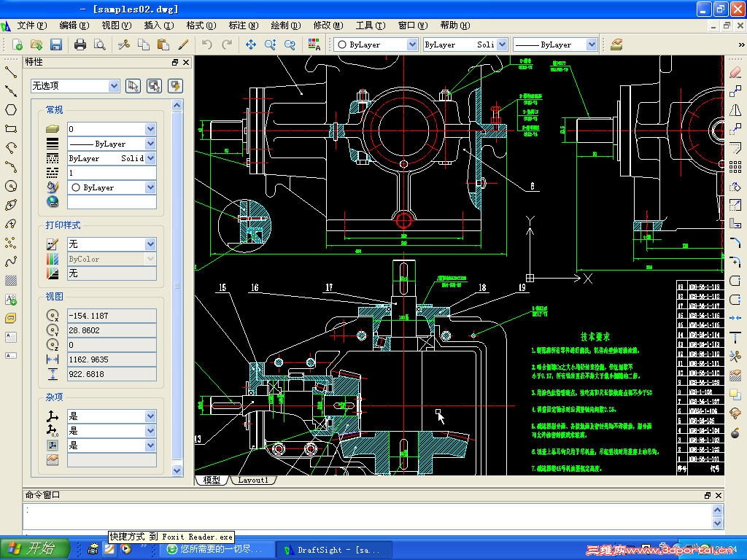Screen dimensions: 747x560
Task: Select the Circle draw tool
Action: (10, 186)
